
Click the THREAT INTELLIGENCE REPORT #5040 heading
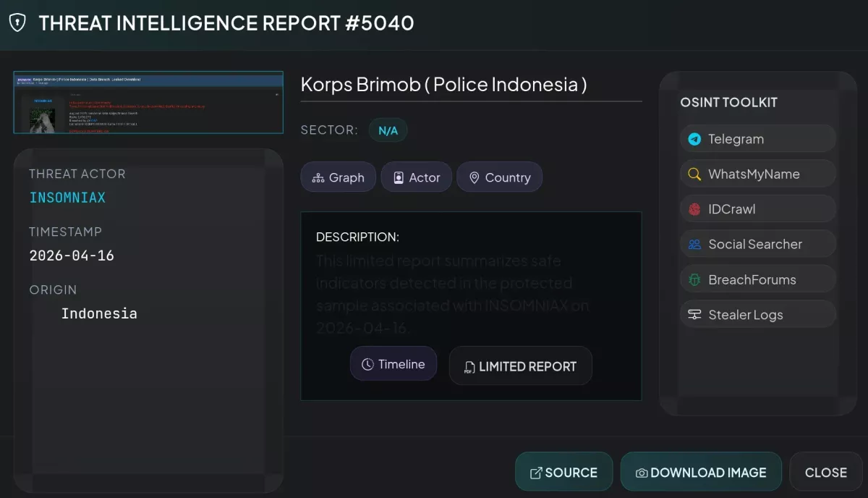click(226, 22)
